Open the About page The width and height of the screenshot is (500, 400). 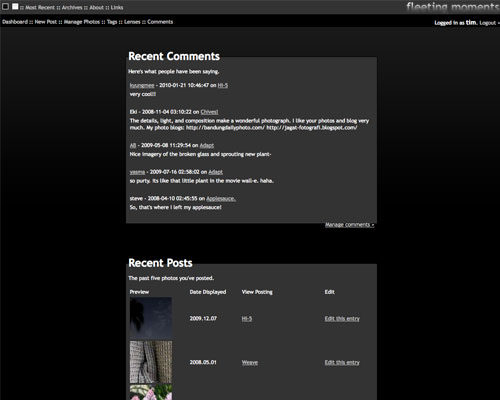pos(97,7)
